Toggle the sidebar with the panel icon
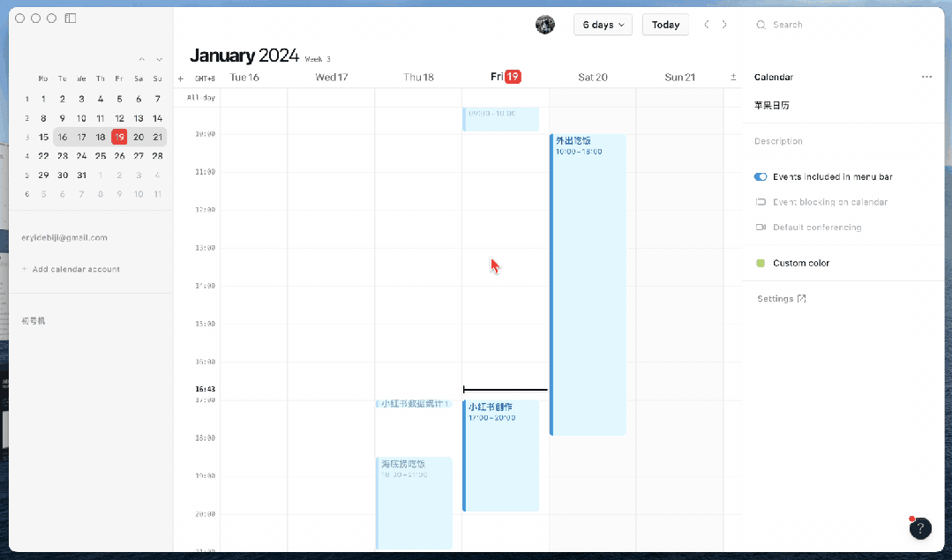This screenshot has height=560, width=952. 70,18
